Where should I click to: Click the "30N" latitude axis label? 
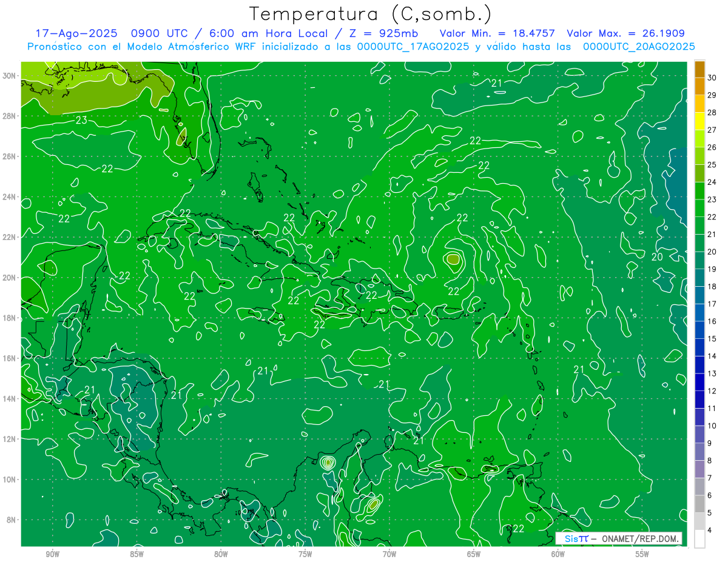point(9,76)
